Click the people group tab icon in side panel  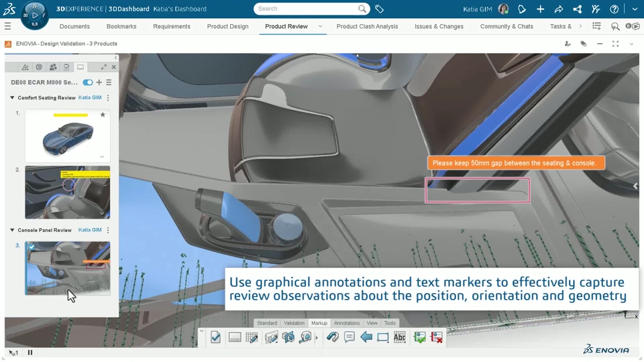53,67
